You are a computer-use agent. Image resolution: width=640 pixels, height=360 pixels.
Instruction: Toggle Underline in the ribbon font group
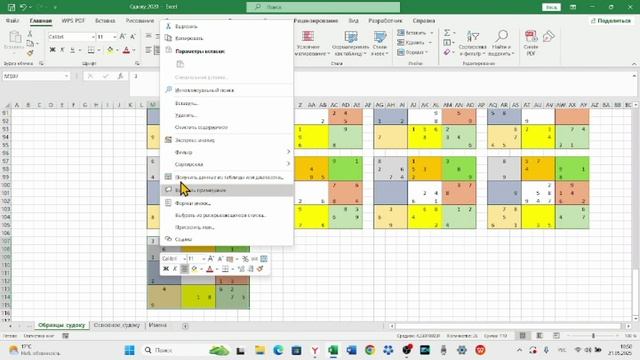(72, 50)
